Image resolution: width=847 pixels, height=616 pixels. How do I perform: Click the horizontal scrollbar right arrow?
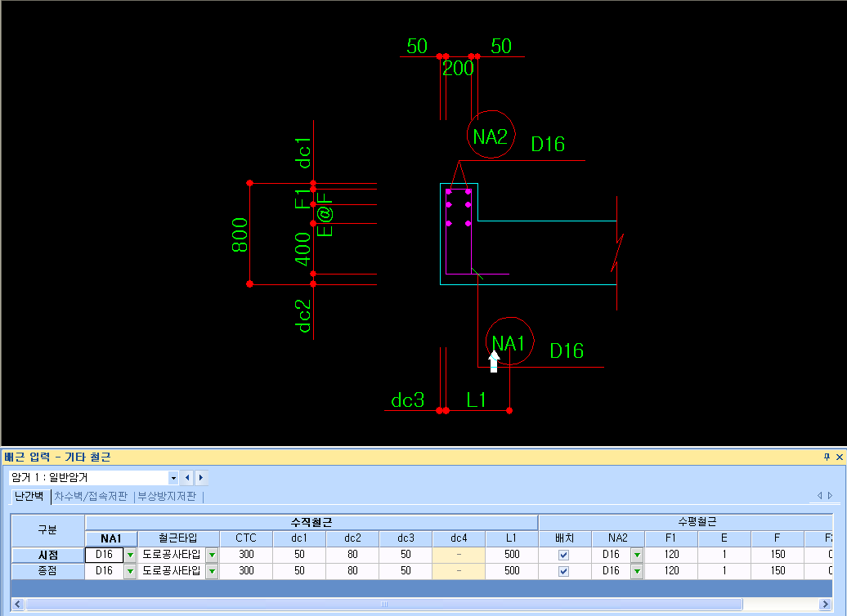(x=825, y=604)
